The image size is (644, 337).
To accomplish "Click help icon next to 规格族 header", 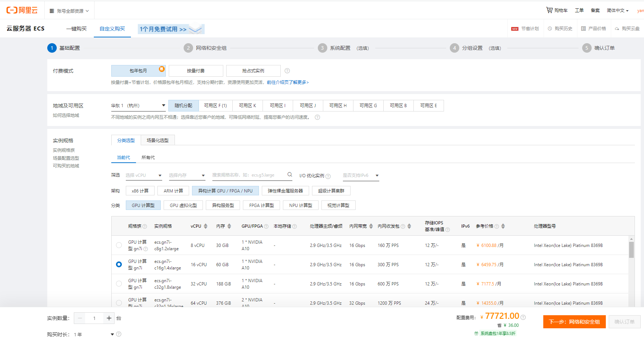I will pyautogui.click(x=145, y=226).
